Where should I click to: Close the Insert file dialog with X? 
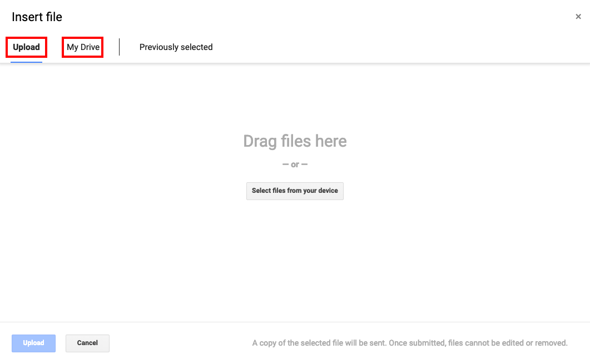(578, 17)
